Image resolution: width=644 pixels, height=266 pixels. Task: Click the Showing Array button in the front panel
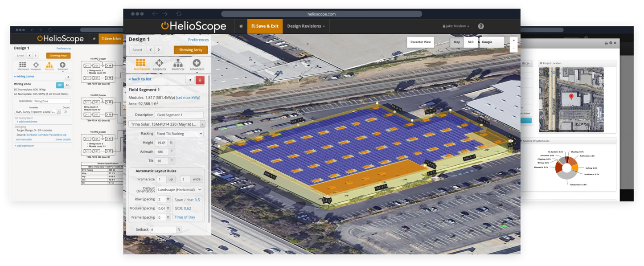(191, 50)
